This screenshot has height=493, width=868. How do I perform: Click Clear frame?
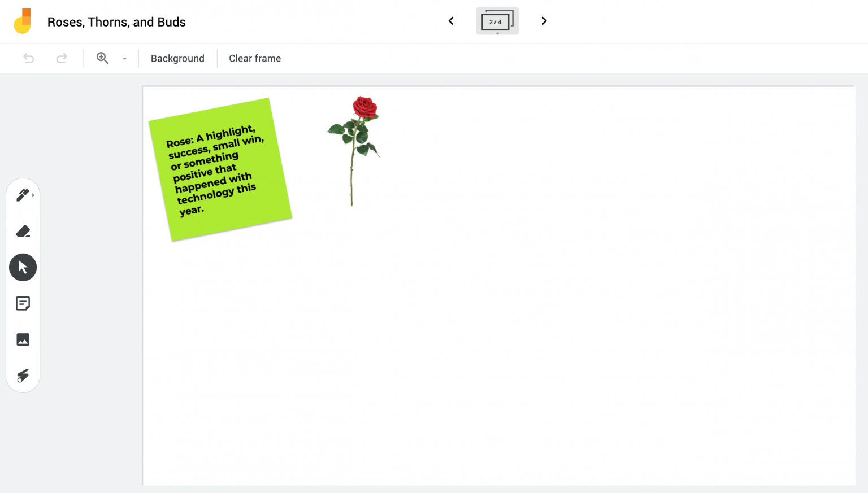tap(254, 58)
